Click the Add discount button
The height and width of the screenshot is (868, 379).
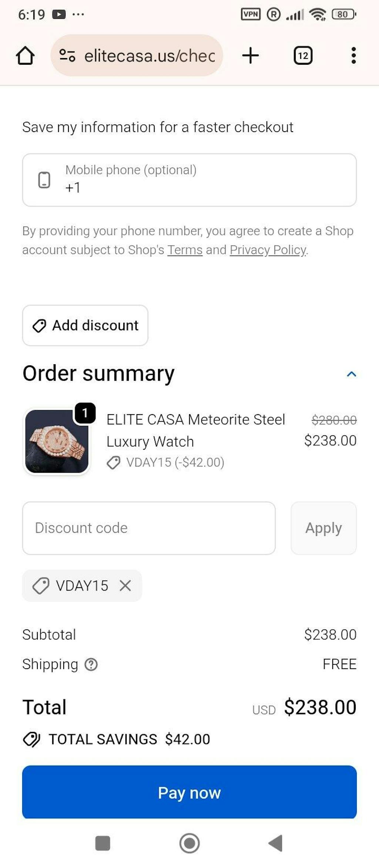point(85,325)
